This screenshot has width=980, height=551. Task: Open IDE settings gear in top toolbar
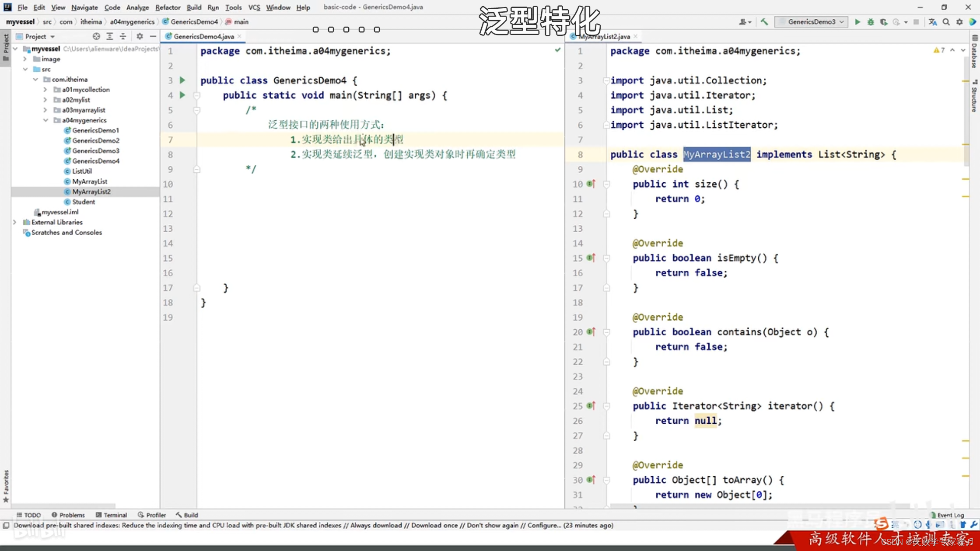coord(959,22)
